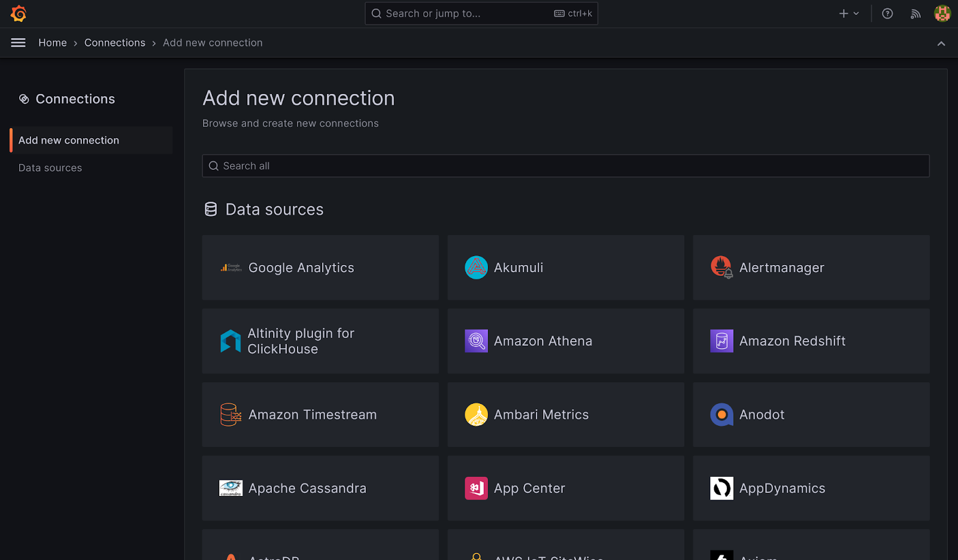
Task: Click the Google Analytics logo icon
Action: point(231,267)
